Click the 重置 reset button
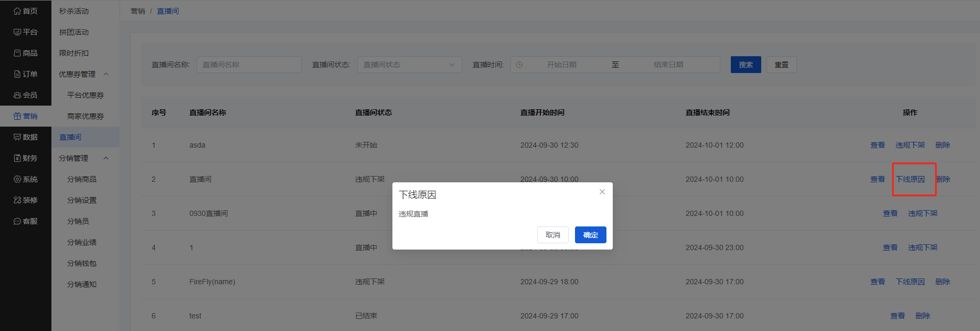 click(782, 65)
